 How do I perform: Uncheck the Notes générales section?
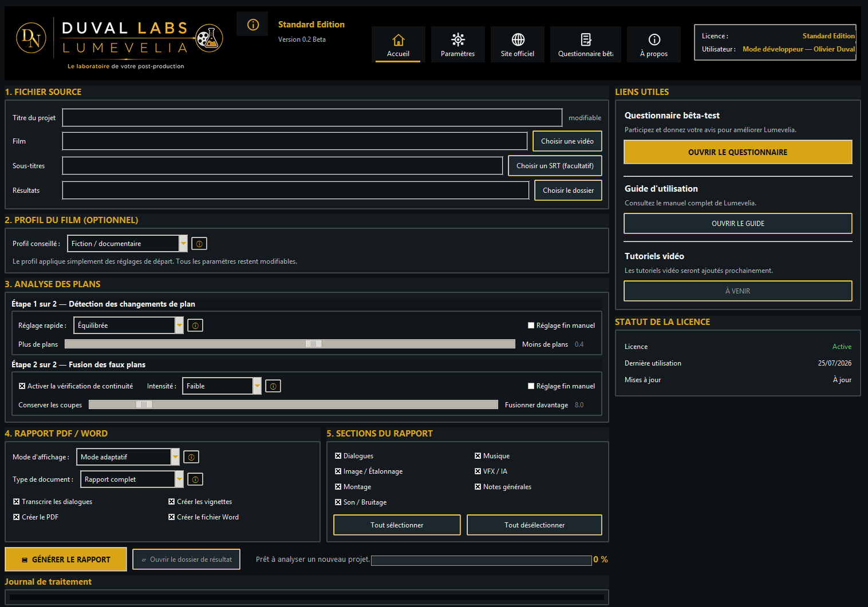point(478,487)
